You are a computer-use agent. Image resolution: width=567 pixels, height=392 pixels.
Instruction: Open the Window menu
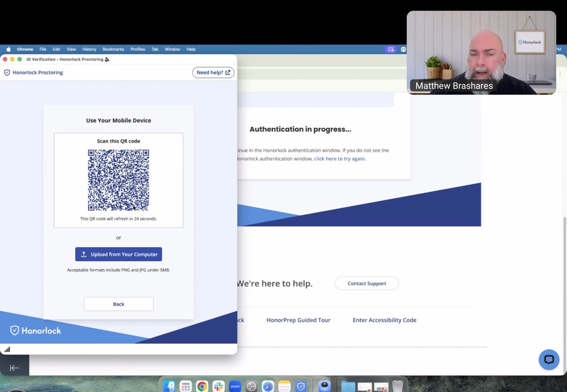coord(172,49)
